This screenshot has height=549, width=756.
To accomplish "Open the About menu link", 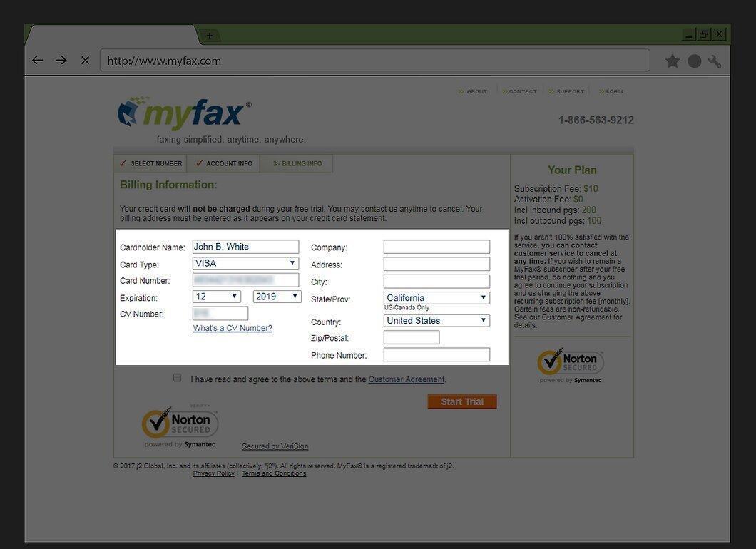I will coord(472,91).
